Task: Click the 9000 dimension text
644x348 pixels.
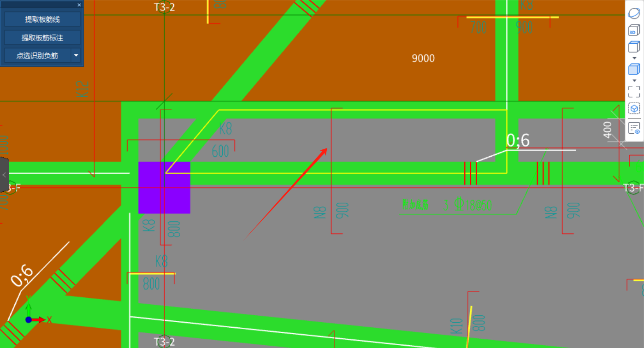Action: (423, 59)
